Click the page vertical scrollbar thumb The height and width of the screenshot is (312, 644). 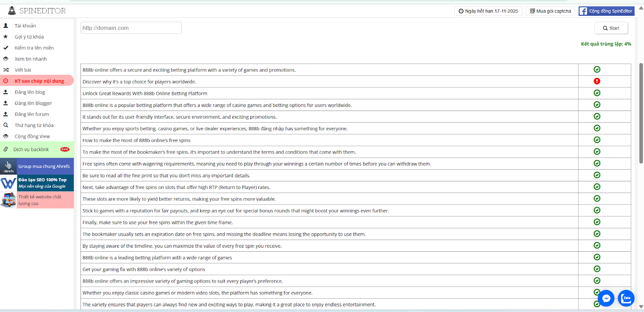641,113
